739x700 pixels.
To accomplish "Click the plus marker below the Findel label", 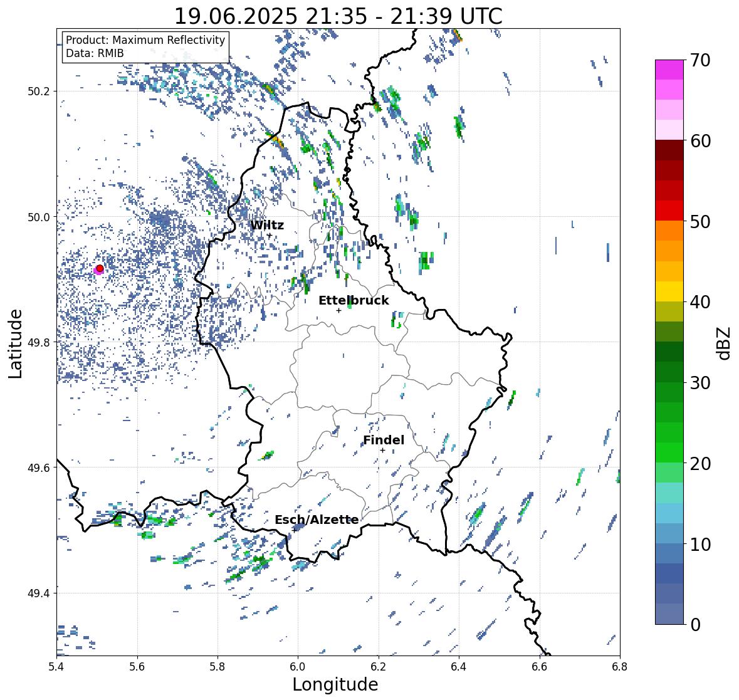I will click(x=383, y=451).
